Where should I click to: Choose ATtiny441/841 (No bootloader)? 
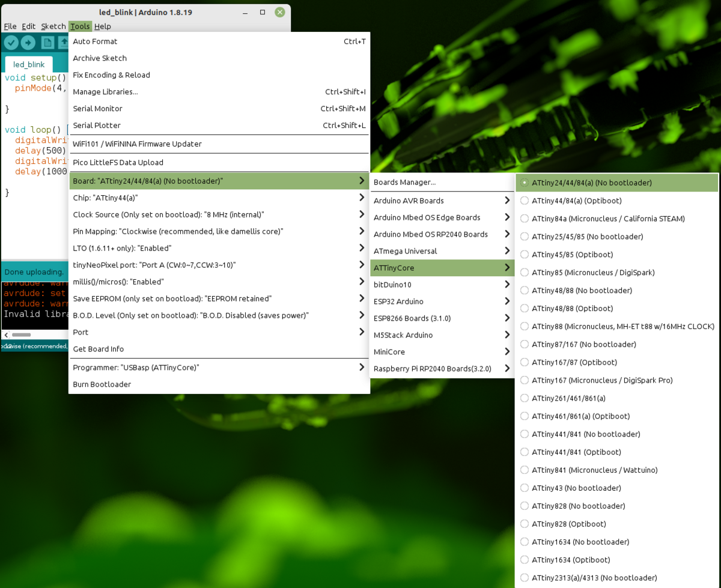(617, 434)
